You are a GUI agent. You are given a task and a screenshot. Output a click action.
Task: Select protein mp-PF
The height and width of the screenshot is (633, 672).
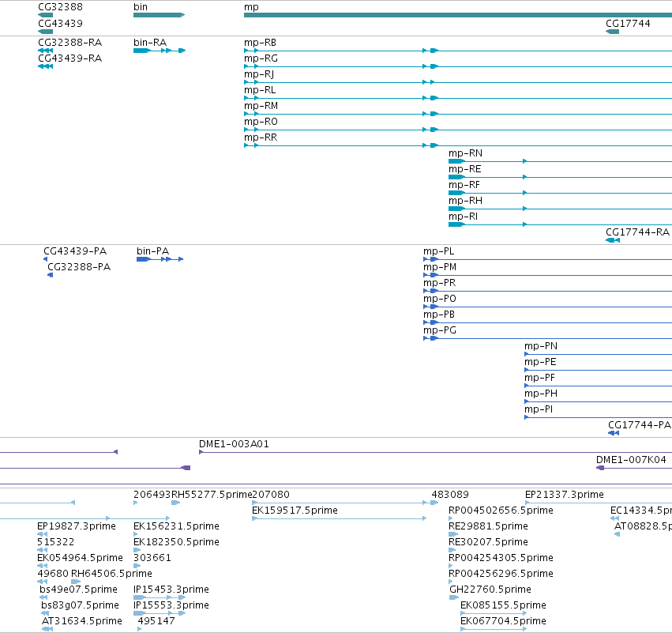coord(539,378)
